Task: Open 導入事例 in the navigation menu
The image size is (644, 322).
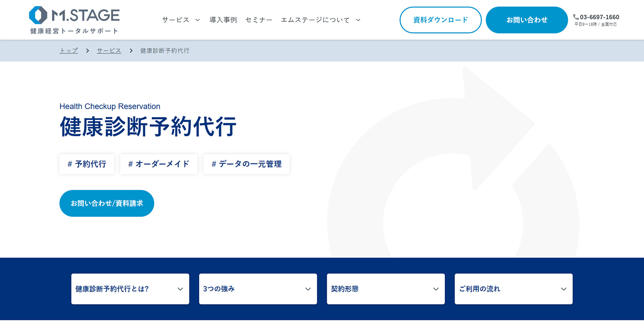Action: click(x=223, y=20)
